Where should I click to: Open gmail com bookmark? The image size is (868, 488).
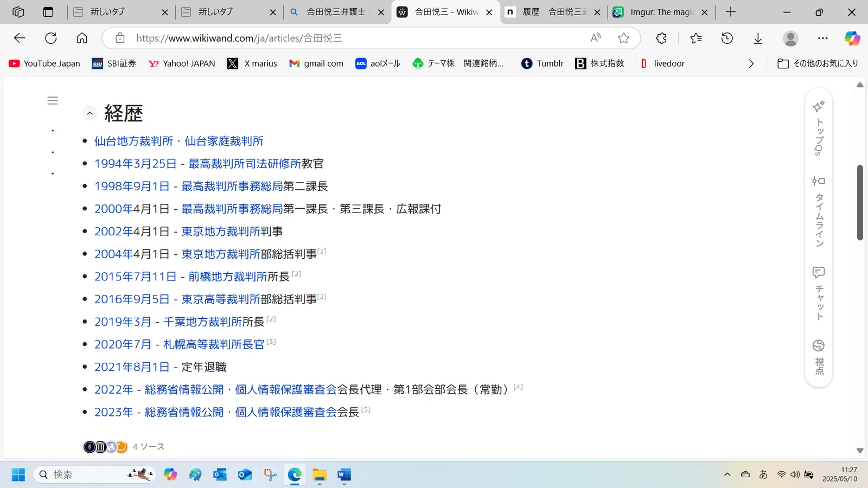tap(316, 63)
